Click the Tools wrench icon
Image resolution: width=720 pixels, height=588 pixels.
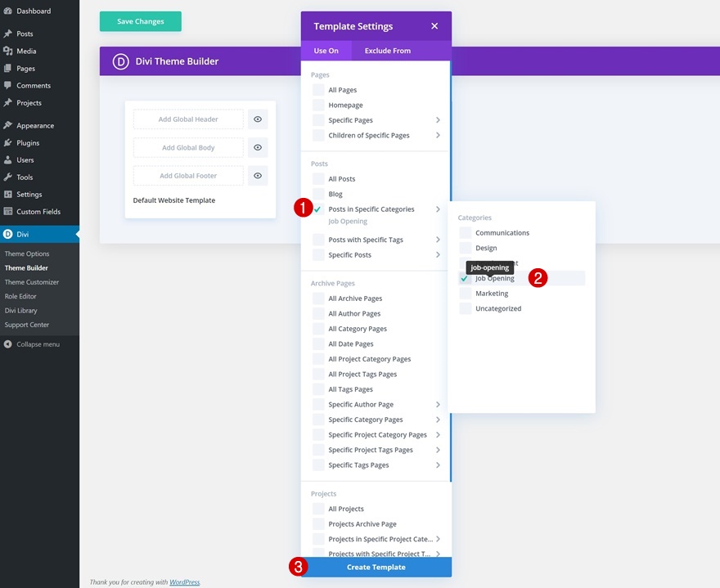coord(8,177)
